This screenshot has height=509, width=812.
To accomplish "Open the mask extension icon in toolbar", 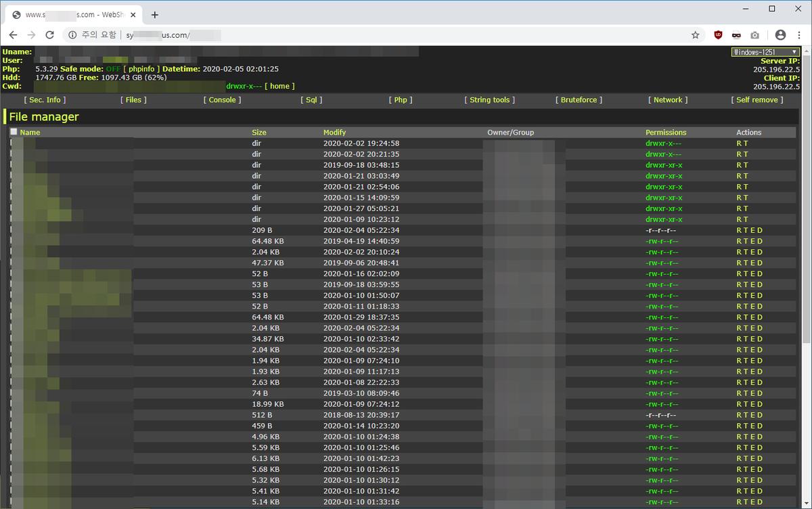I will [736, 35].
